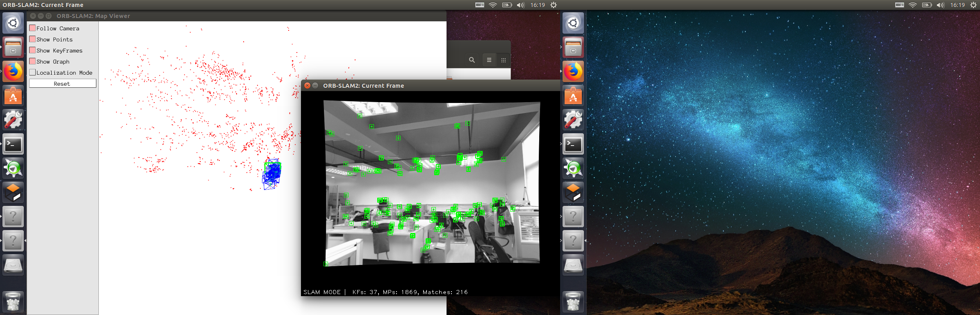Click the office camera image in Current Frame
Viewport: 980px width, 315px height.
432,183
